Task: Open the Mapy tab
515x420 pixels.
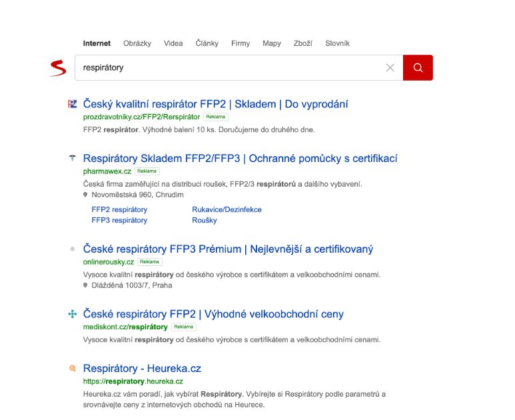Action: click(x=272, y=43)
